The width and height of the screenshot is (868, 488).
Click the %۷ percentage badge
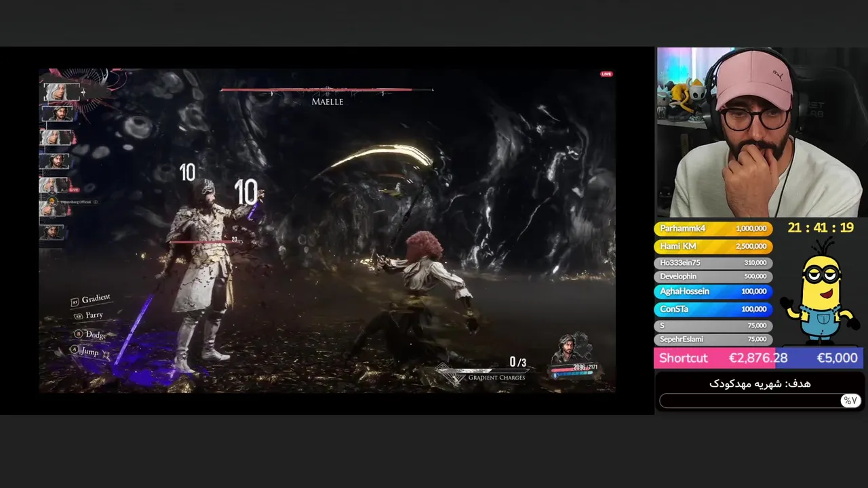[x=850, y=401]
